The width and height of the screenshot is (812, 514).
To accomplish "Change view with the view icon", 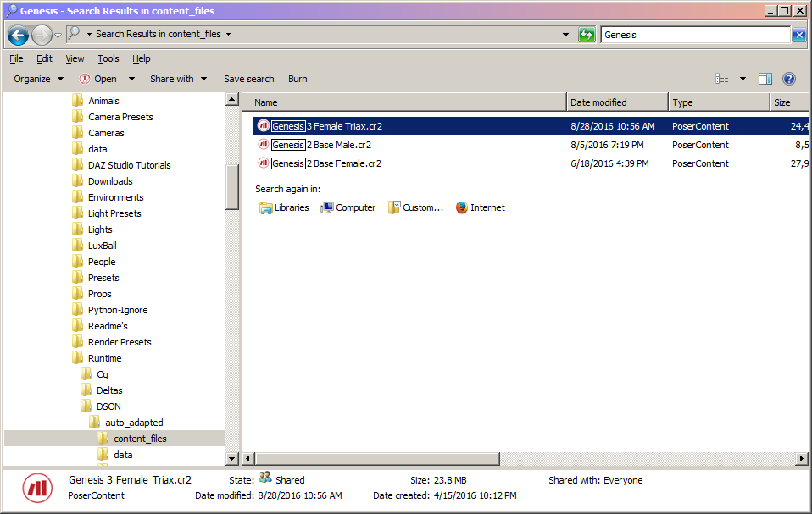I will click(722, 79).
